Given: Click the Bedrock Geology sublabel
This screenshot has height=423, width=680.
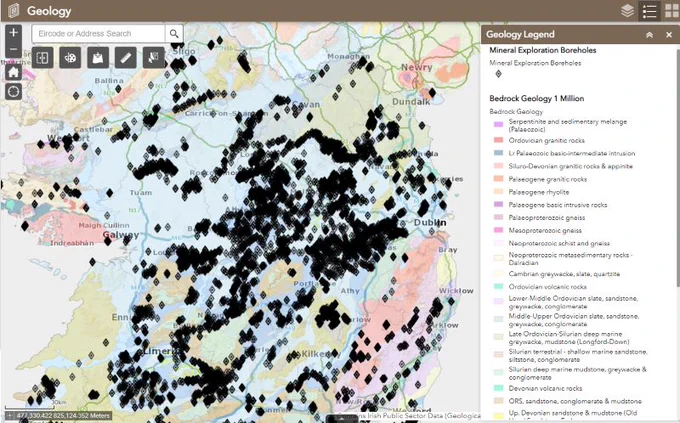Looking at the screenshot, I should [x=516, y=111].
